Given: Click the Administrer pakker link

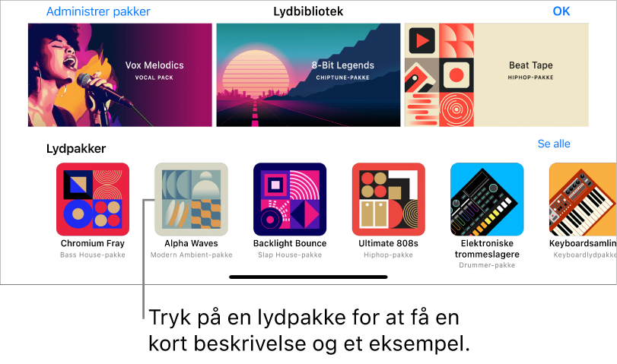Looking at the screenshot, I should coord(98,11).
